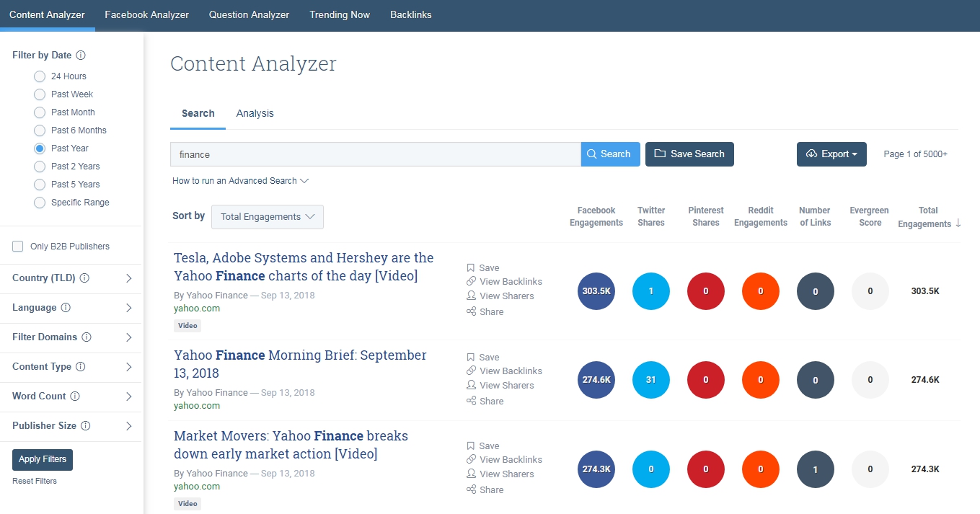980x514 pixels.
Task: Click the Save Search button
Action: 689,154
